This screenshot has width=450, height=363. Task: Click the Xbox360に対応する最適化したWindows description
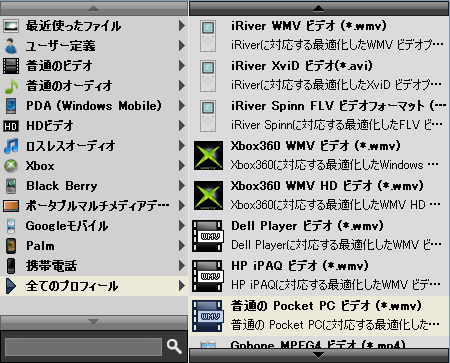(334, 165)
